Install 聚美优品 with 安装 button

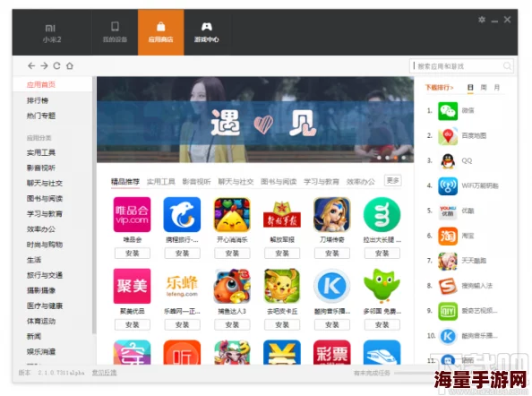(x=132, y=324)
